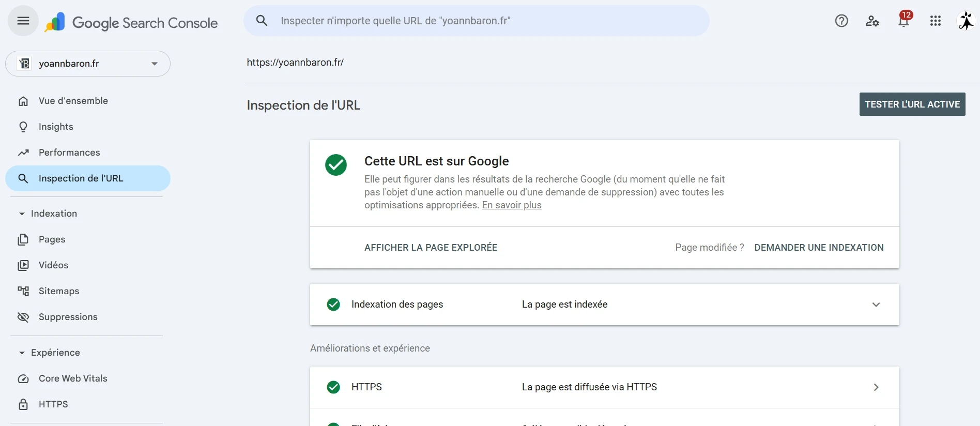980x426 pixels.
Task: Select Inspection de l'URL in sidebar
Action: tap(88, 178)
